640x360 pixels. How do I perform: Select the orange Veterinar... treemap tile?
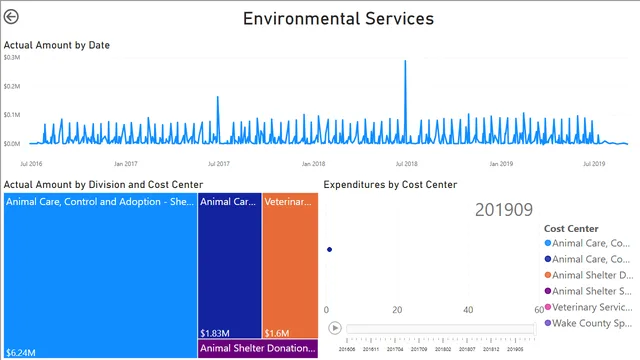[x=290, y=266]
